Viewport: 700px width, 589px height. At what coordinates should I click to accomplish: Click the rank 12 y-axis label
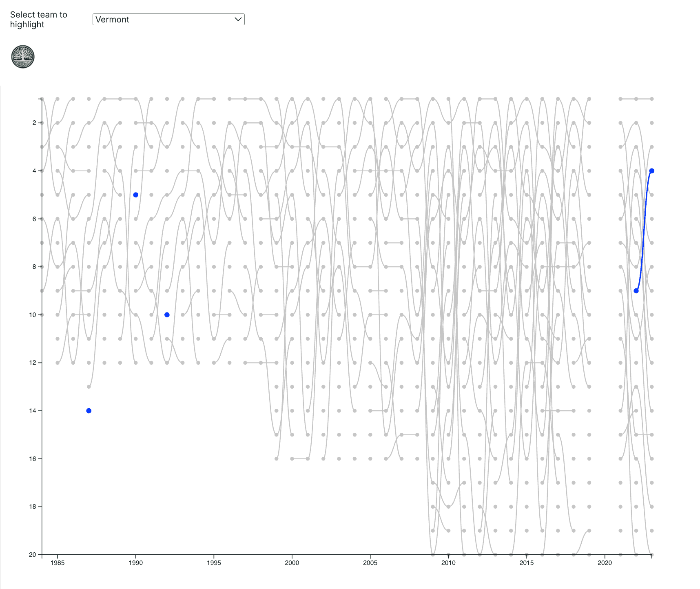33,363
